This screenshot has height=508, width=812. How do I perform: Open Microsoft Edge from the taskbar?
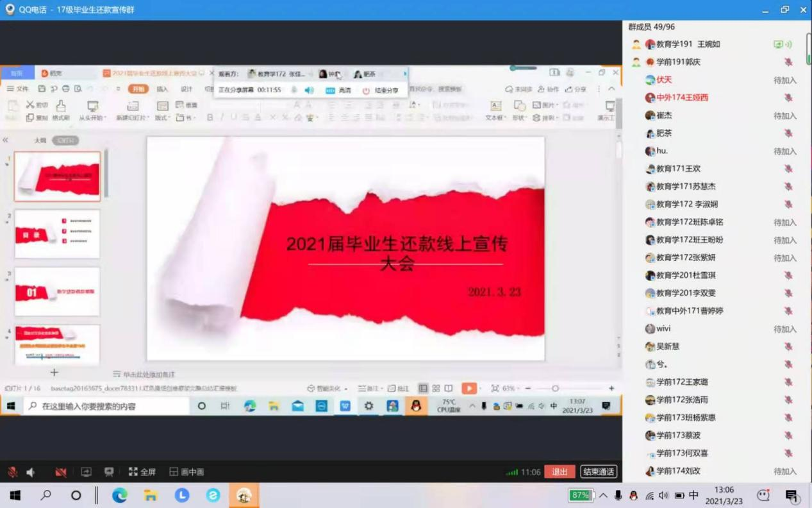120,495
